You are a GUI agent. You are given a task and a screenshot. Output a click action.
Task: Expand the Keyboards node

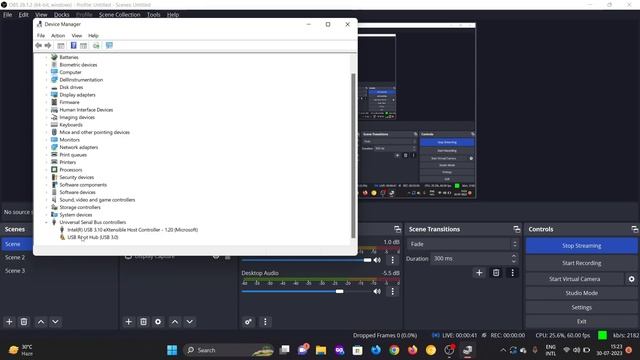pos(46,125)
